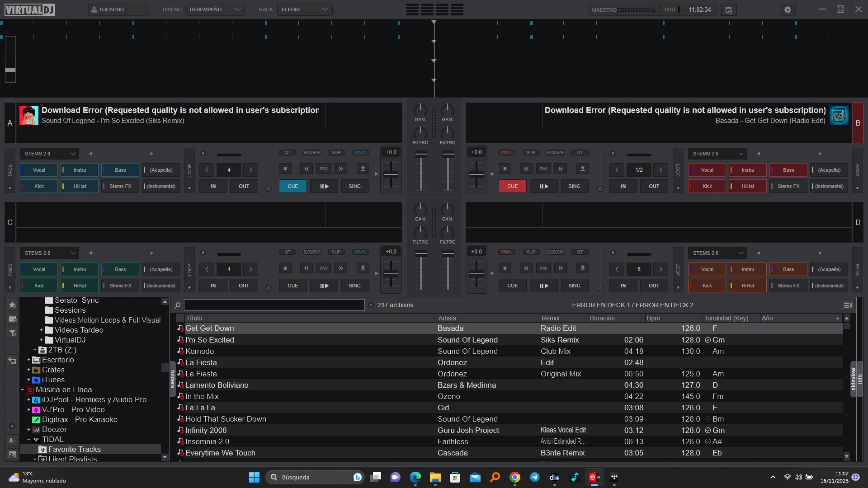Open the favorites star sidebar icon
The height and width of the screenshot is (488, 868).
pyautogui.click(x=12, y=305)
